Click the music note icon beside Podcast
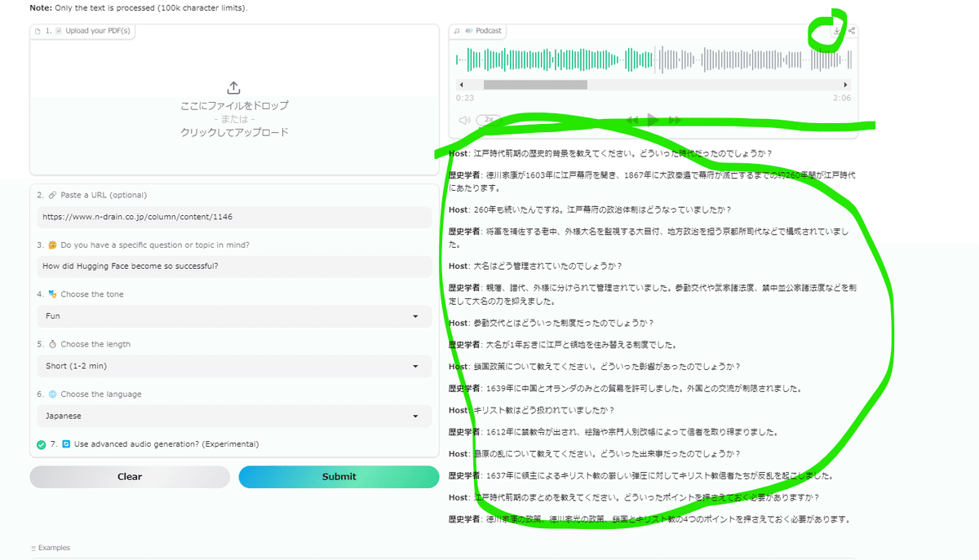Viewport: 979px width, 560px height. click(x=455, y=30)
